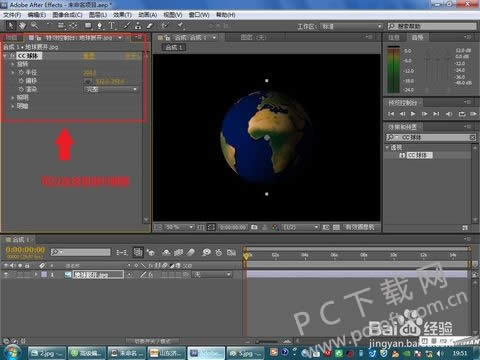Select the arrow Selection tool
Viewport: 480px width, 360px height.
(11, 26)
